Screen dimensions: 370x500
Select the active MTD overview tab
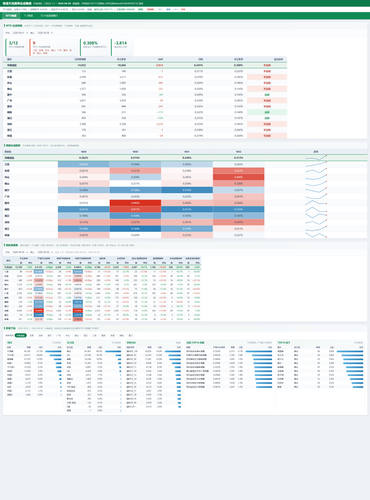(x=11, y=16)
